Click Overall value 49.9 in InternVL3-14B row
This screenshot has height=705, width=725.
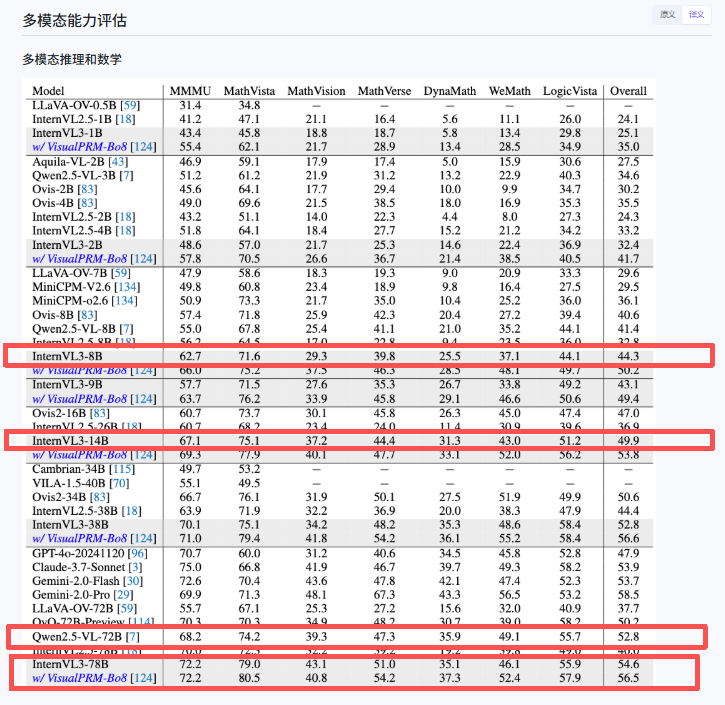[628, 441]
